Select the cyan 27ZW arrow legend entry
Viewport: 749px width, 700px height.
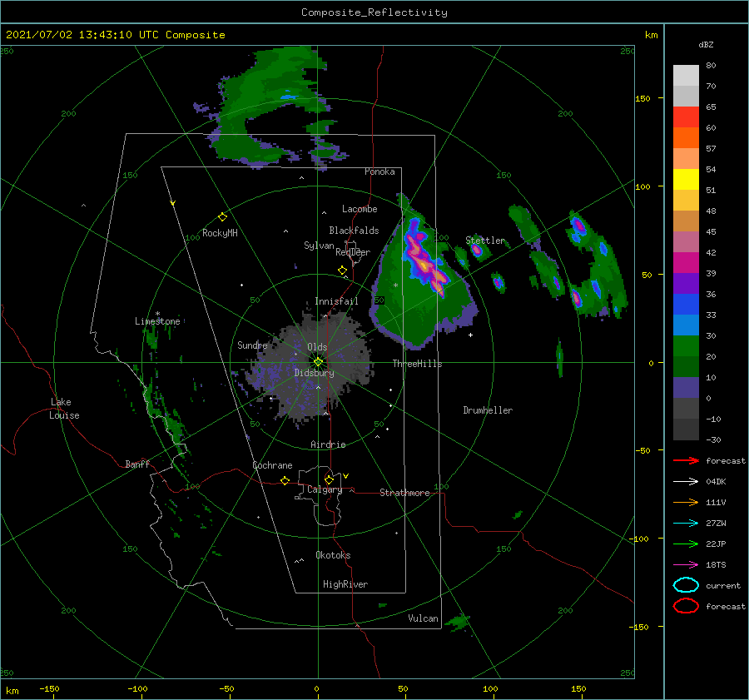pos(686,524)
